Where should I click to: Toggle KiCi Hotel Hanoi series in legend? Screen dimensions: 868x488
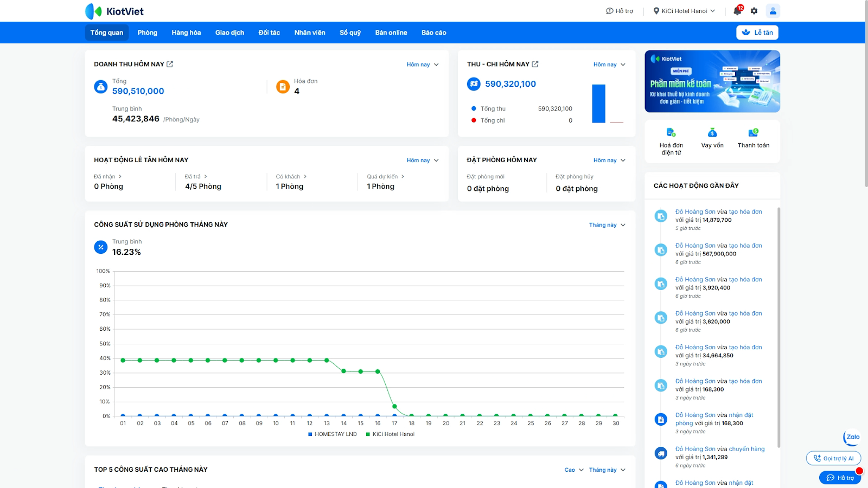click(391, 434)
